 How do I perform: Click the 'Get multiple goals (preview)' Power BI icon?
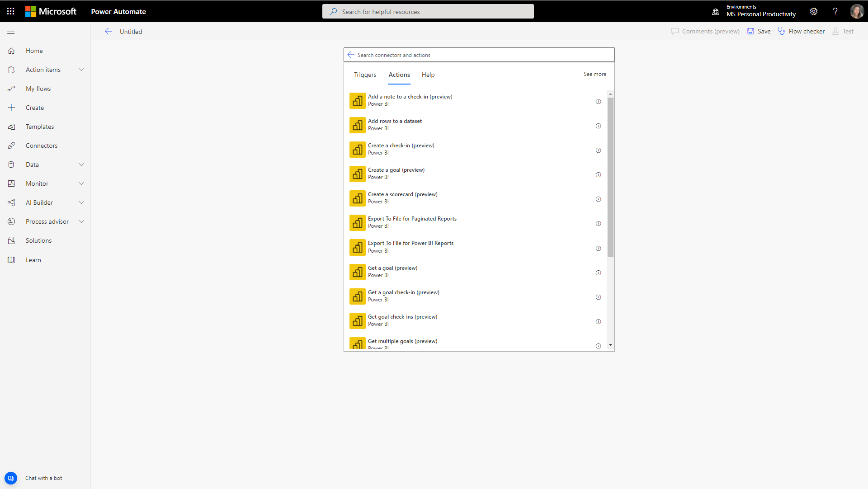(357, 343)
